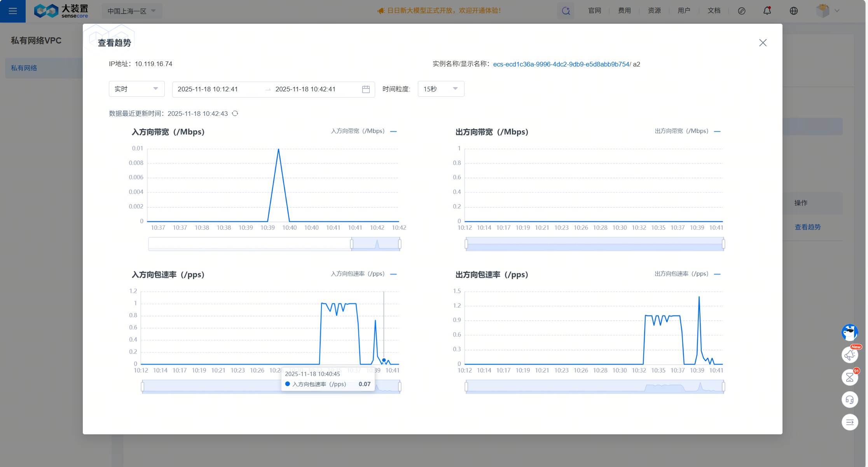Click the refresh data icon beside update time

[235, 114]
